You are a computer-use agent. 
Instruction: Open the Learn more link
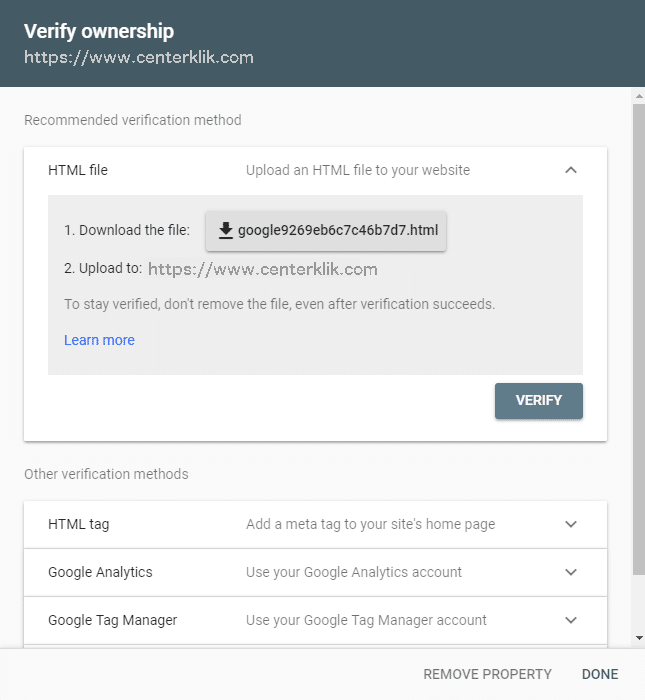pyautogui.click(x=99, y=340)
